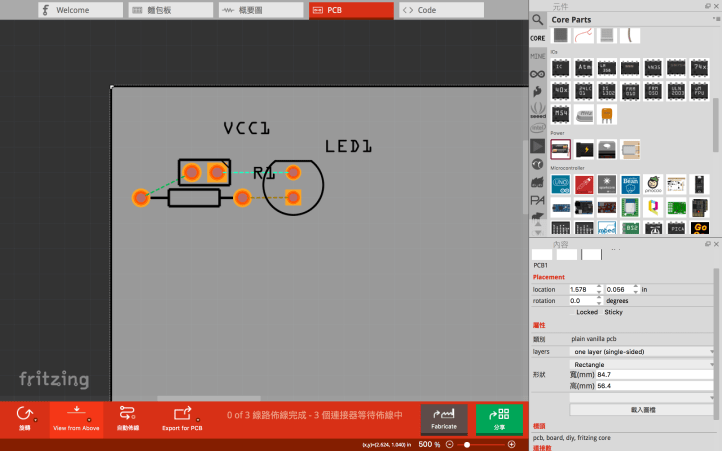The image size is (722, 451).
Task: Increase location Y with the stepper arrow
Action: coord(636,287)
